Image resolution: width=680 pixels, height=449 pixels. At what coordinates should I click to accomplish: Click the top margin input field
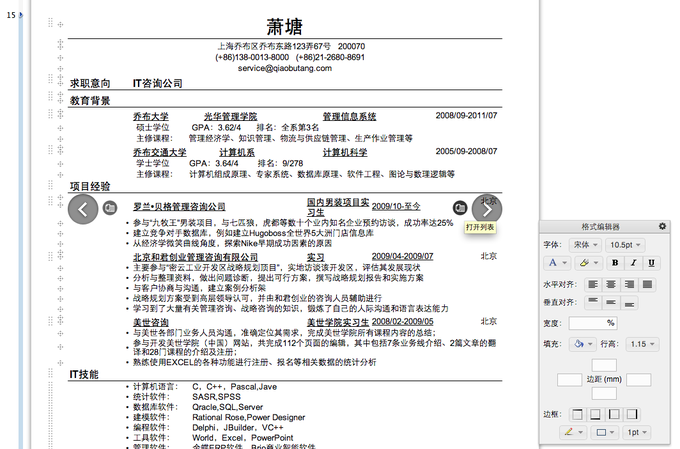coord(604,365)
